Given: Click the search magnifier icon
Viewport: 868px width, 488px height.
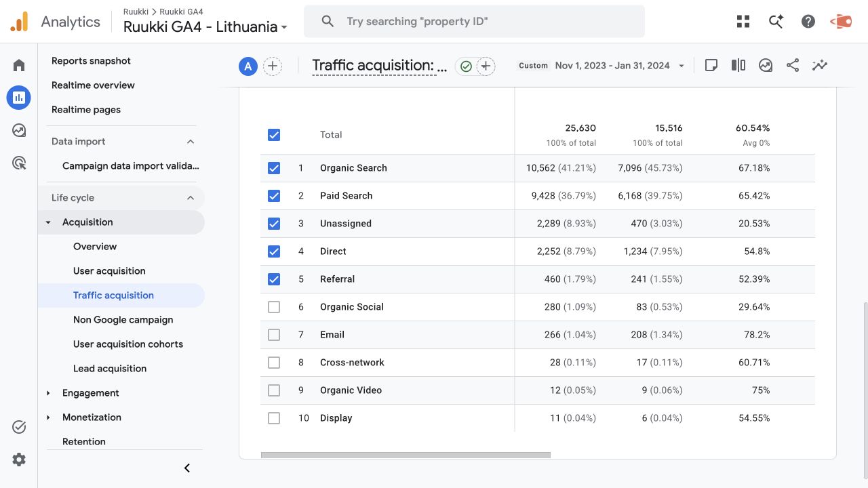Looking at the screenshot, I should (328, 22).
